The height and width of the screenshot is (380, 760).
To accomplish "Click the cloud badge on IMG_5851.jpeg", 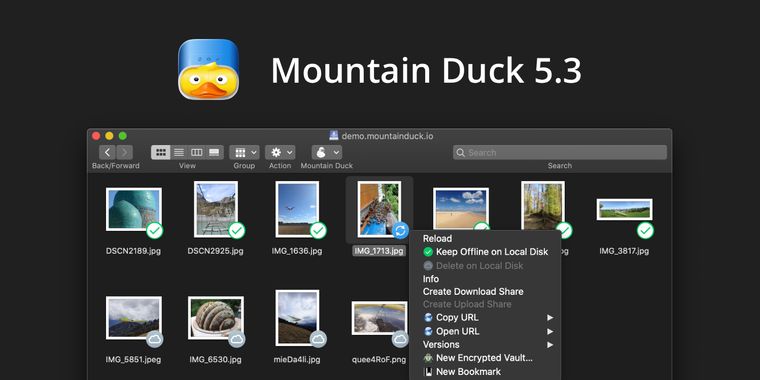I will point(155,339).
